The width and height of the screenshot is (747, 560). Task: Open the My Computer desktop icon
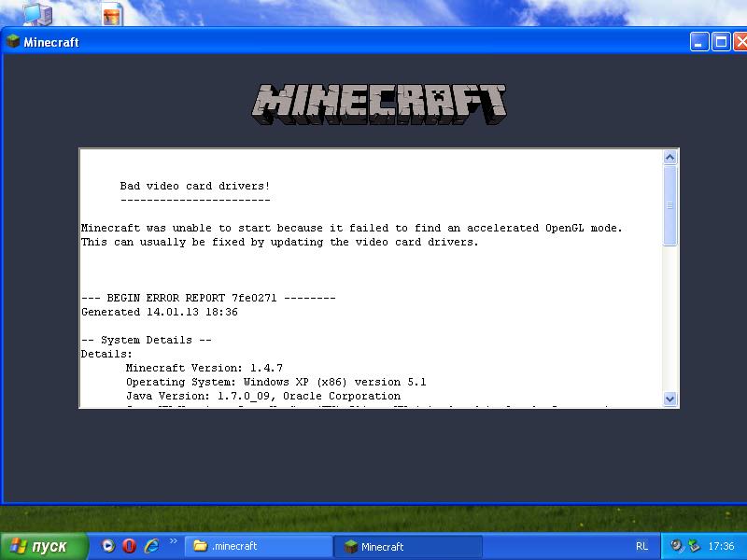coord(37,13)
